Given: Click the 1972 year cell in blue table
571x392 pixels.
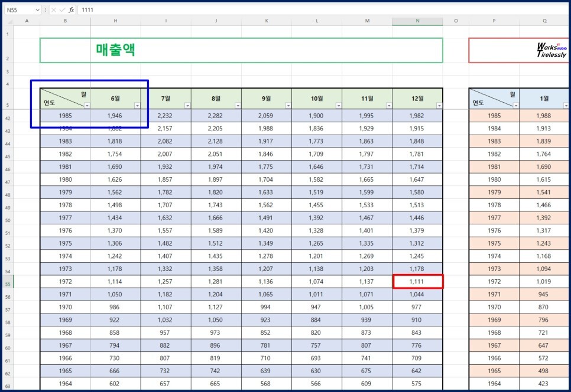Looking at the screenshot, I should pos(494,282).
